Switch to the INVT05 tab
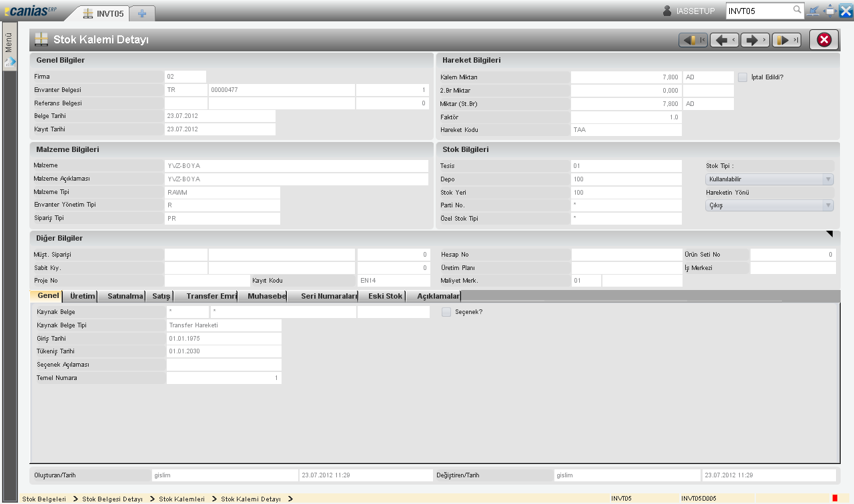The image size is (854, 504). point(104,13)
